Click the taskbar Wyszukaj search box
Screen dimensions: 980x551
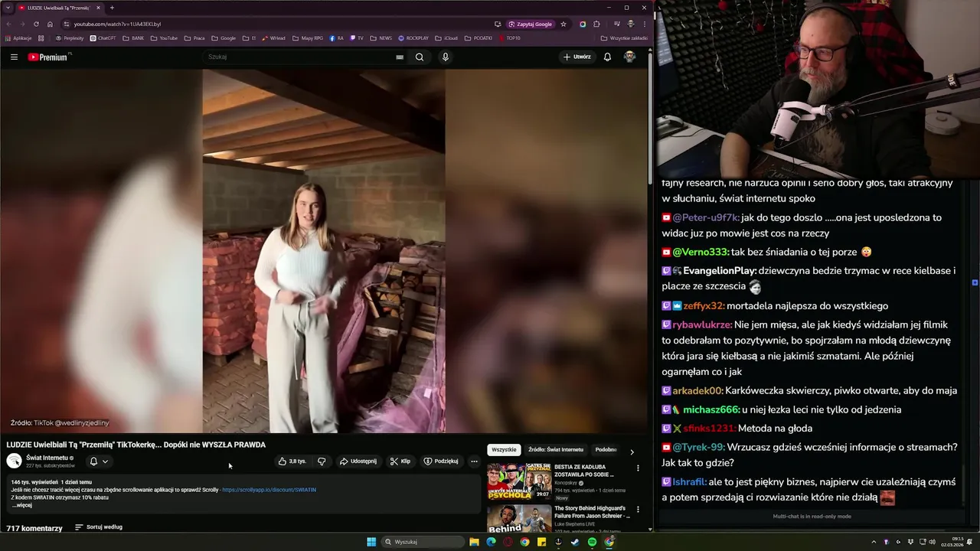423,542
